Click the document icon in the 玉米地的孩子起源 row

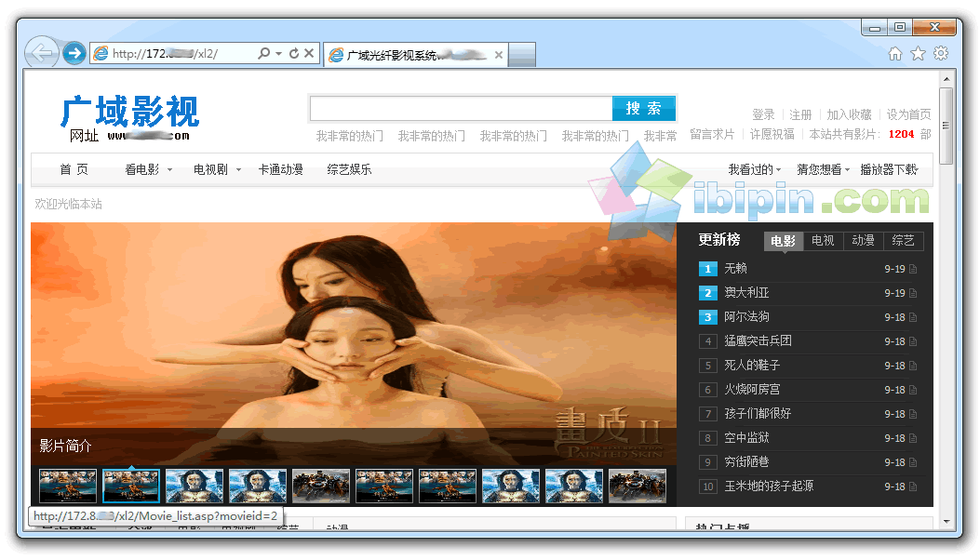point(913,487)
